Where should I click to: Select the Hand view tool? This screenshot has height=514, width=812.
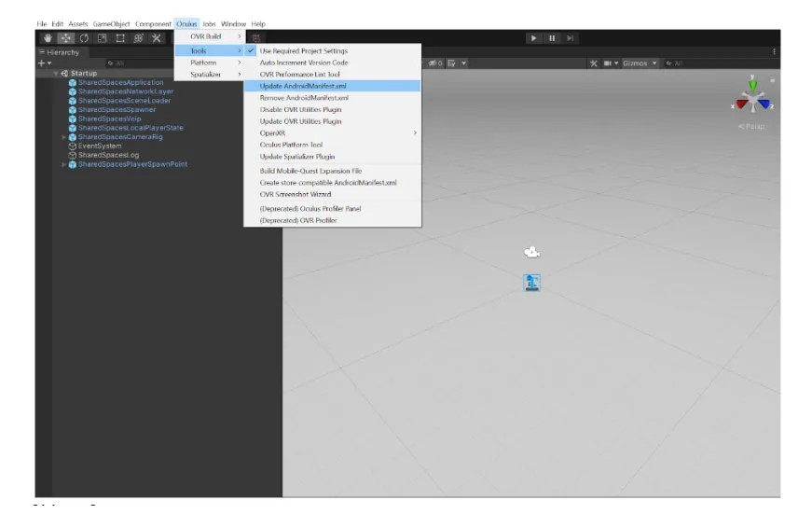click(48, 38)
